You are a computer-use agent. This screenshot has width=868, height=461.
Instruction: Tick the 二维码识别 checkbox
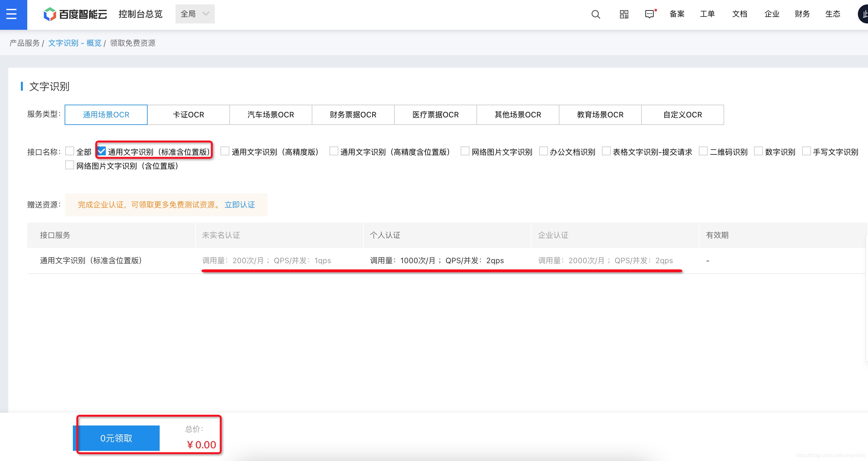[x=703, y=151]
